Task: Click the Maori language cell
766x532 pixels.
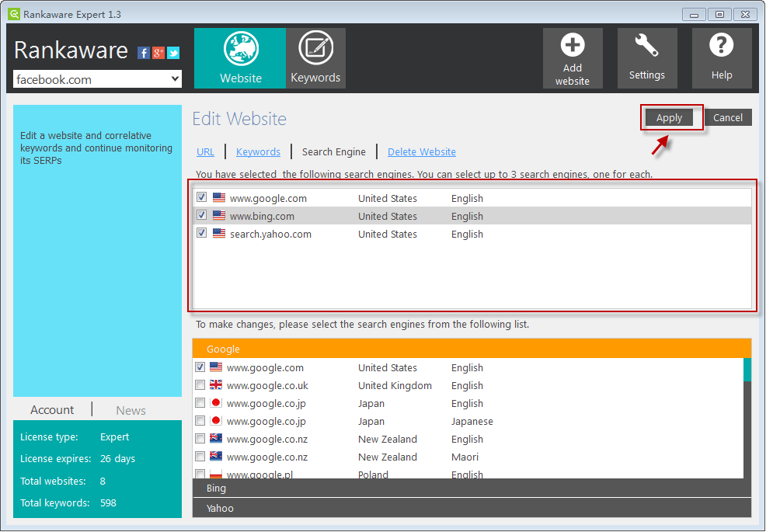Action: click(465, 457)
